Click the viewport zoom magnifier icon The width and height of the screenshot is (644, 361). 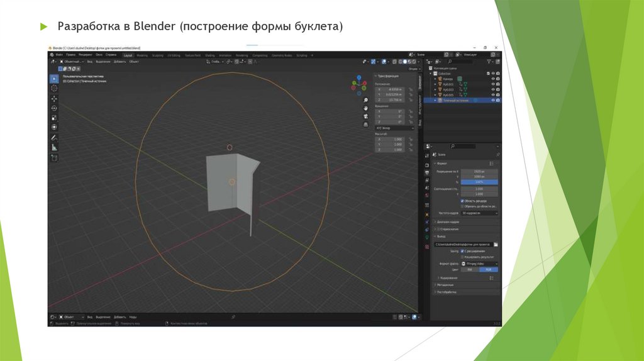(x=365, y=100)
